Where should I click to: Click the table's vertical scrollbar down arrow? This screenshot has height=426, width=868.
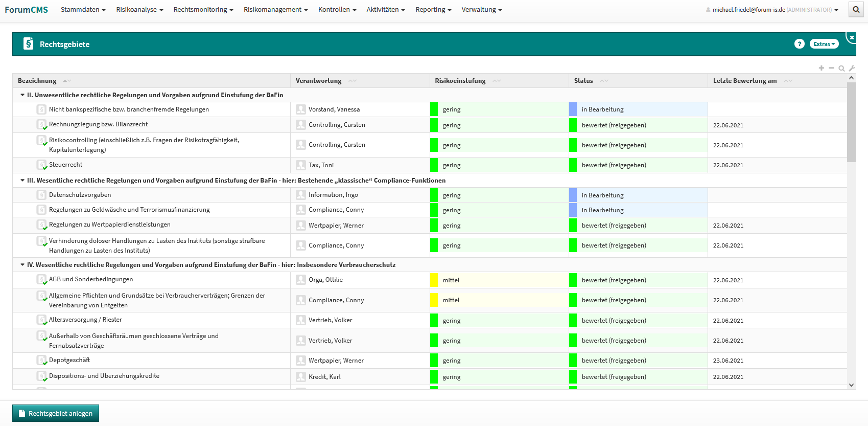(851, 385)
